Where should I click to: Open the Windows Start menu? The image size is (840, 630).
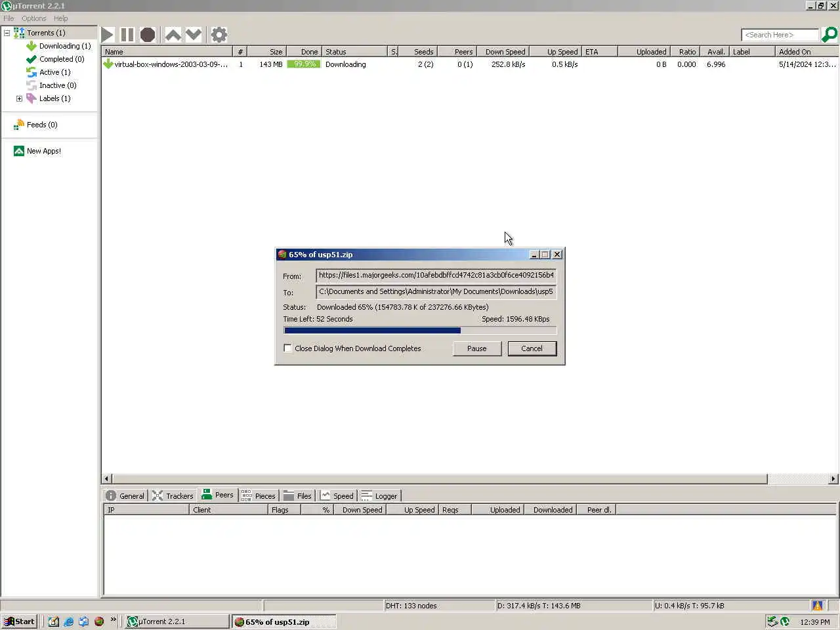tap(19, 621)
